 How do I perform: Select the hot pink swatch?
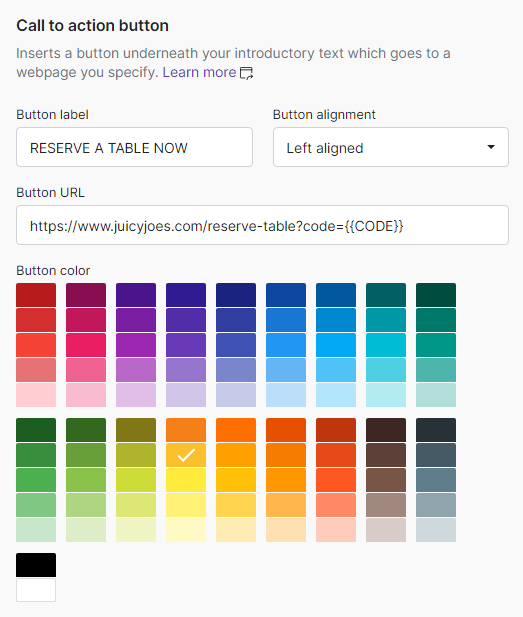tap(86, 345)
